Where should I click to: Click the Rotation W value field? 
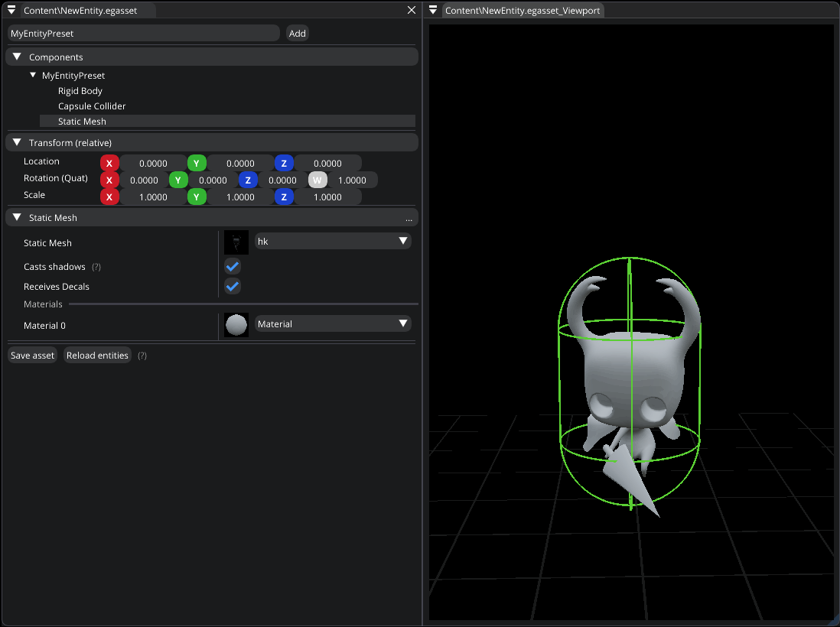pos(353,180)
